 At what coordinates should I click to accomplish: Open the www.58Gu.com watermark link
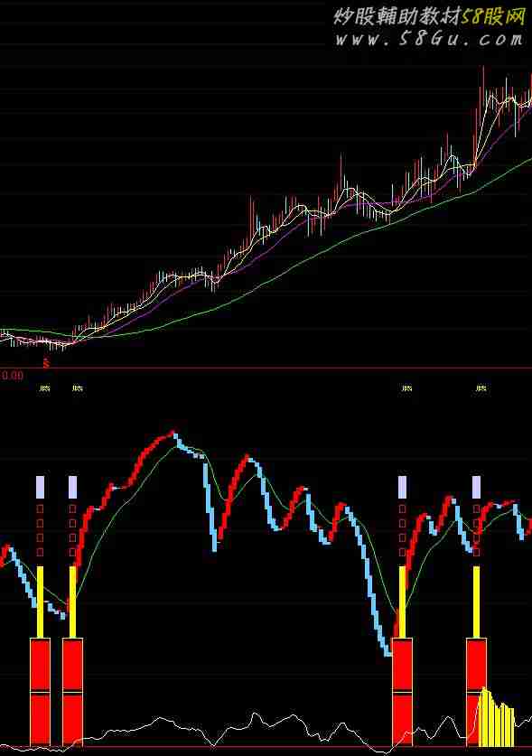pyautogui.click(x=429, y=39)
